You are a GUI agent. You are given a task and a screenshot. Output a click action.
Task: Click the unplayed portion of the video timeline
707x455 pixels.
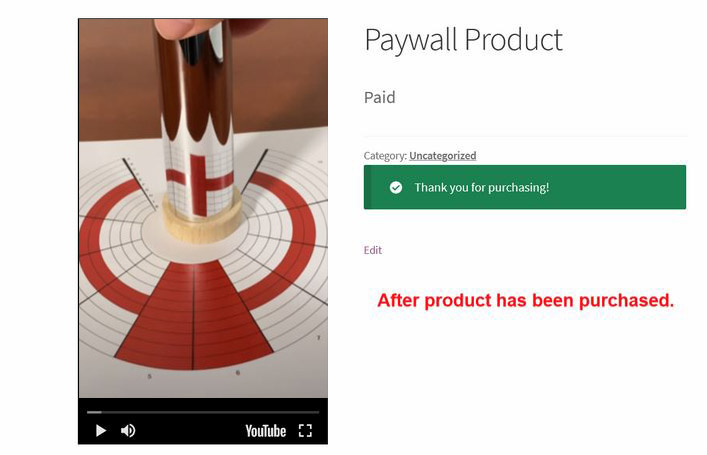(210, 412)
